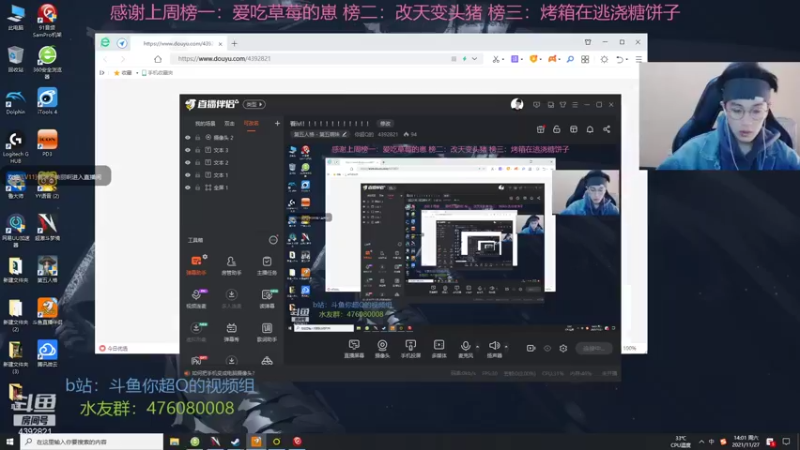This screenshot has height=450, width=800.
Task: Toggle lock on 文本 3 layer
Action: (x=198, y=150)
